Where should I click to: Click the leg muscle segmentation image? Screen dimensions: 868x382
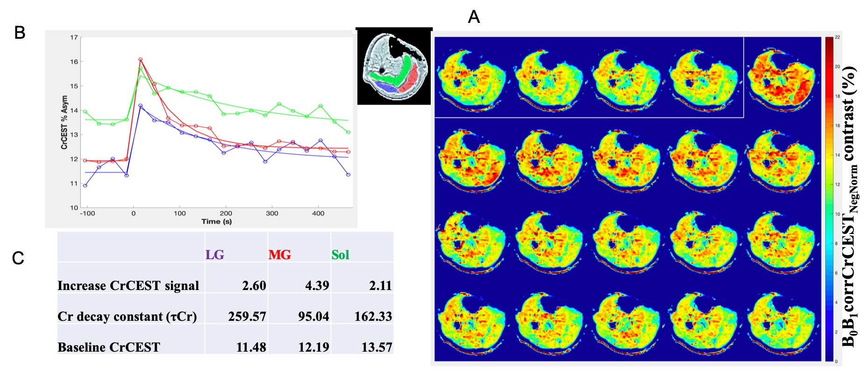point(395,66)
